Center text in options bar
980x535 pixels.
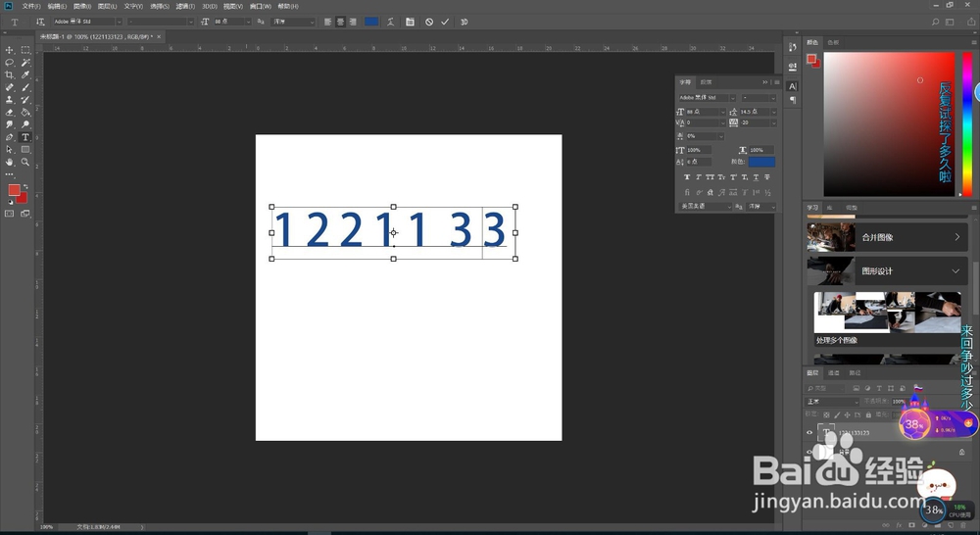point(341,22)
